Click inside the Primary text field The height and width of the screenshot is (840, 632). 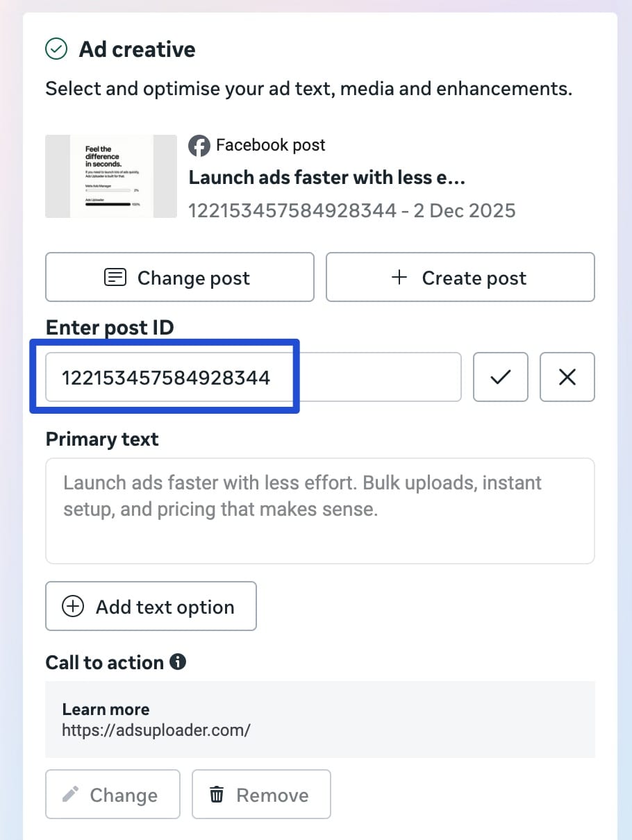[x=319, y=510]
